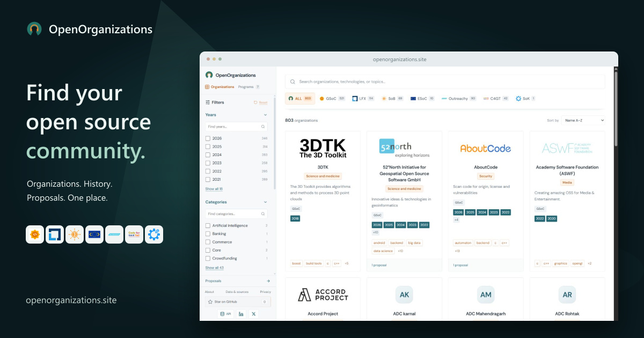Click the Outreachy badge on banner
The width and height of the screenshot is (644, 338).
[114, 234]
